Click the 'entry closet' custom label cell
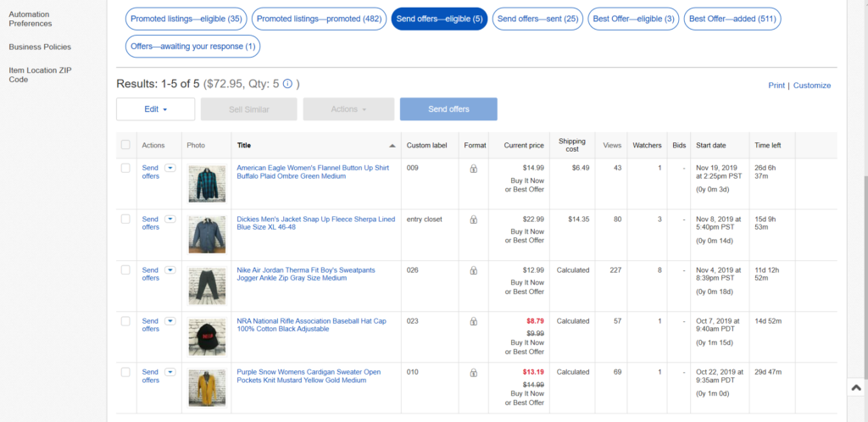The width and height of the screenshot is (868, 422). pyautogui.click(x=425, y=219)
